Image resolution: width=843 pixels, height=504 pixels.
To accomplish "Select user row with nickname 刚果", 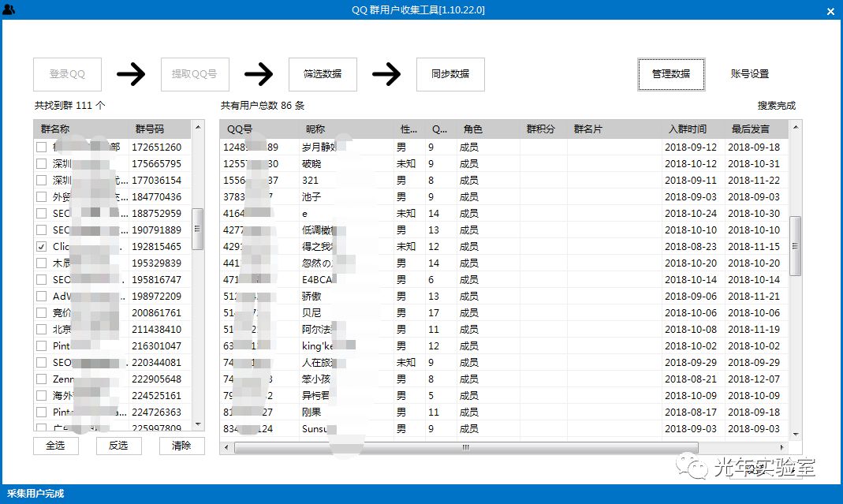I will coord(504,412).
